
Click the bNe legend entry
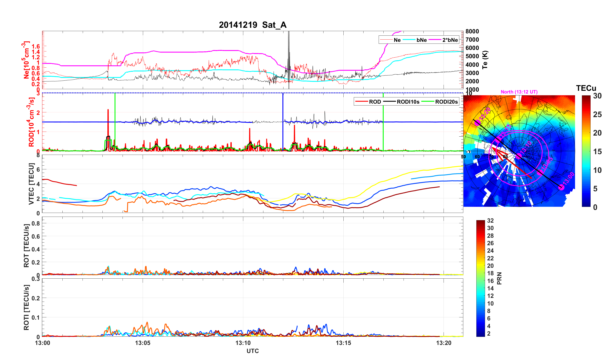pos(421,40)
